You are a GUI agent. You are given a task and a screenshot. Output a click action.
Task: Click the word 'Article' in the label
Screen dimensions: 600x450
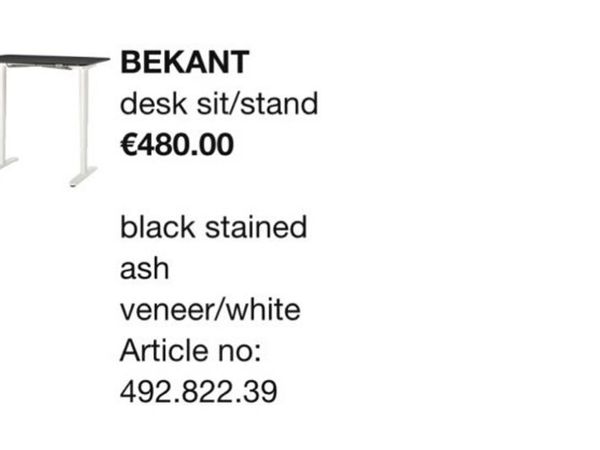[x=165, y=351]
